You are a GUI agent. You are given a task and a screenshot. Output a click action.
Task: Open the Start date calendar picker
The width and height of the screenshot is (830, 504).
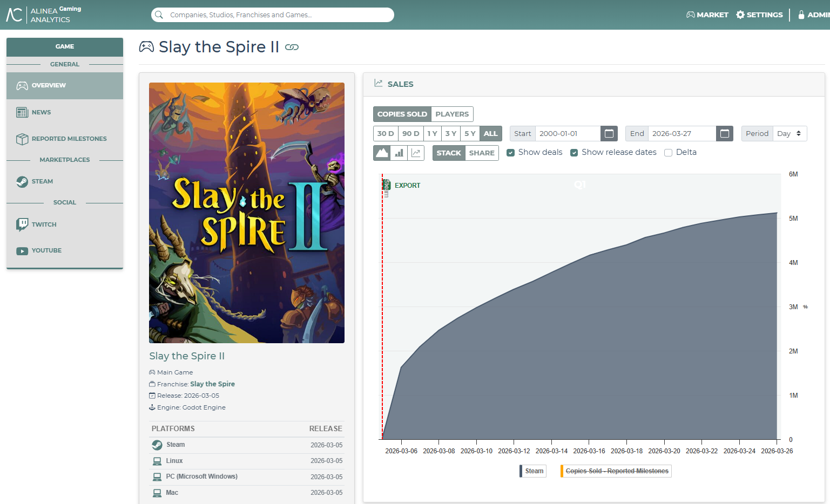click(x=609, y=133)
